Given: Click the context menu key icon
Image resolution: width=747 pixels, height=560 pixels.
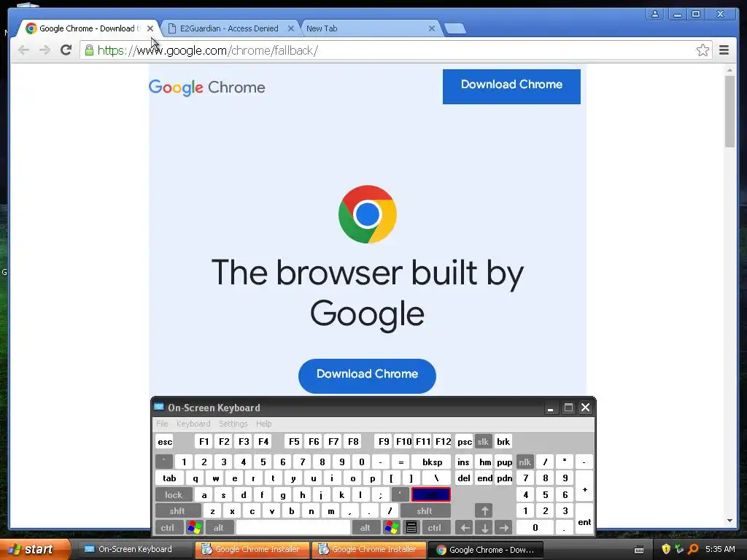Looking at the screenshot, I should [411, 528].
